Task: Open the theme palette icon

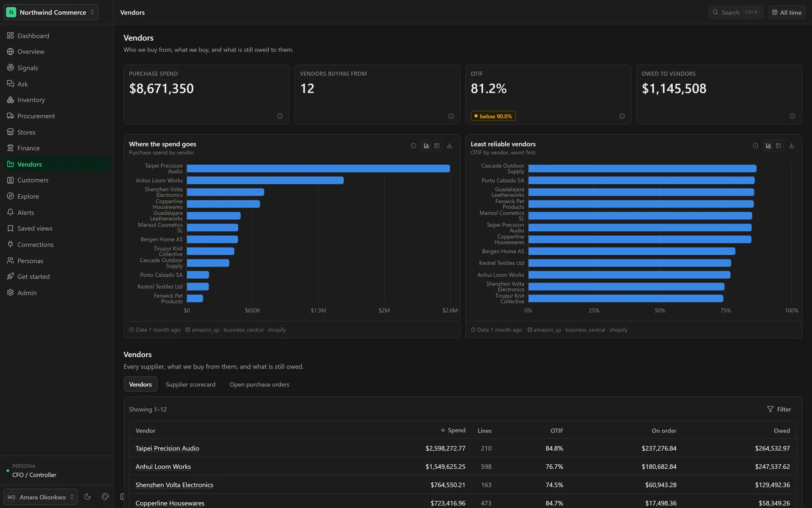Action: 105,497
